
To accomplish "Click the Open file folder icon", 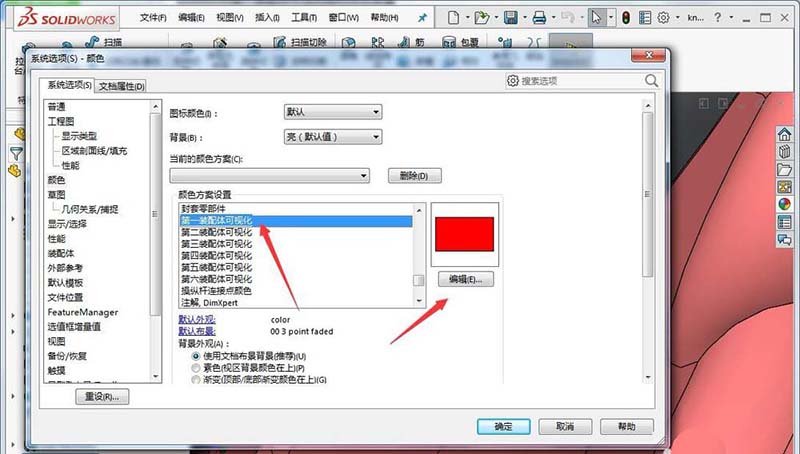I will tap(483, 18).
